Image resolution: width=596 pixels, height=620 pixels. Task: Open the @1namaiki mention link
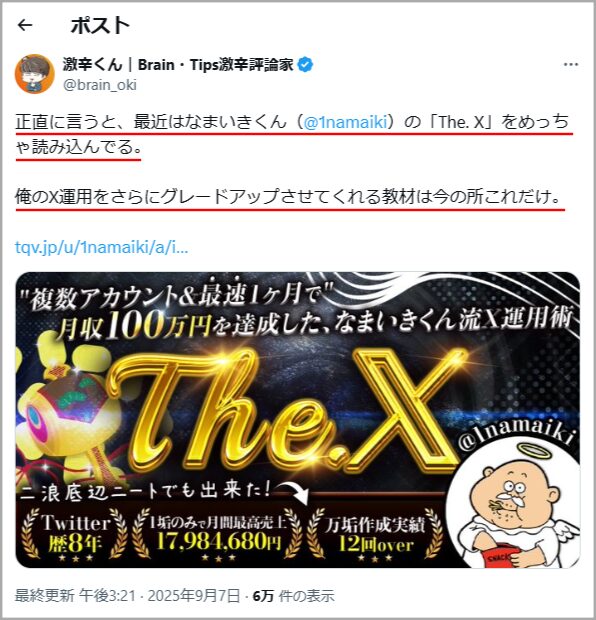(x=345, y=122)
